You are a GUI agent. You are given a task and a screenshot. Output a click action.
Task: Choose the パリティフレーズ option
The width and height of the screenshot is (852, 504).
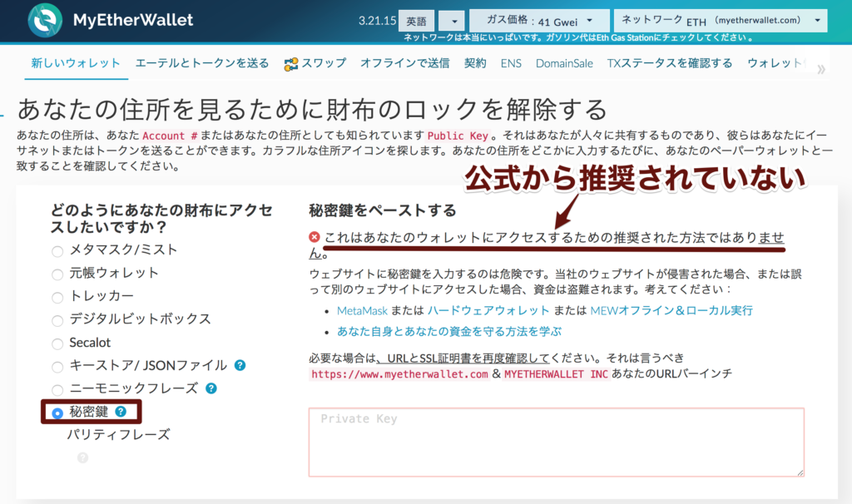coord(118,434)
